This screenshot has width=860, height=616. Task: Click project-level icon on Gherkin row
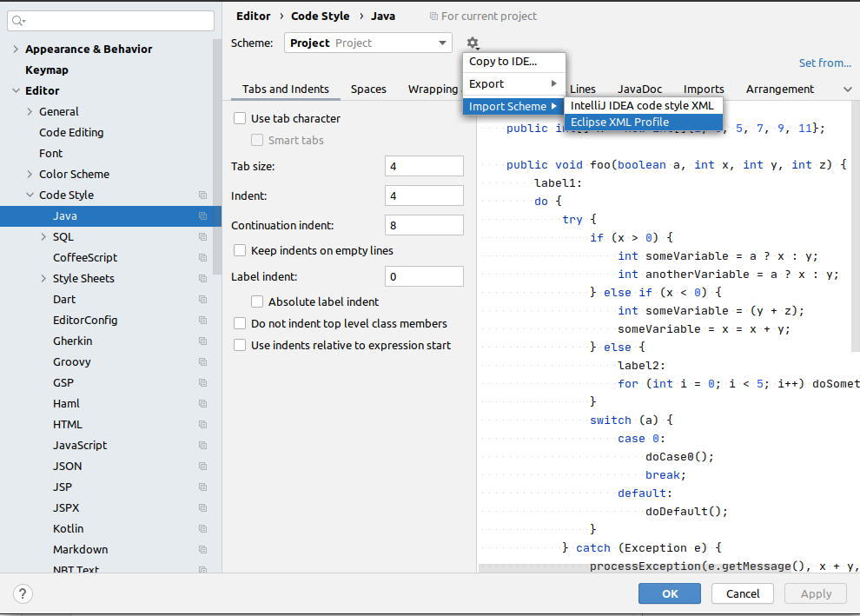[203, 341]
